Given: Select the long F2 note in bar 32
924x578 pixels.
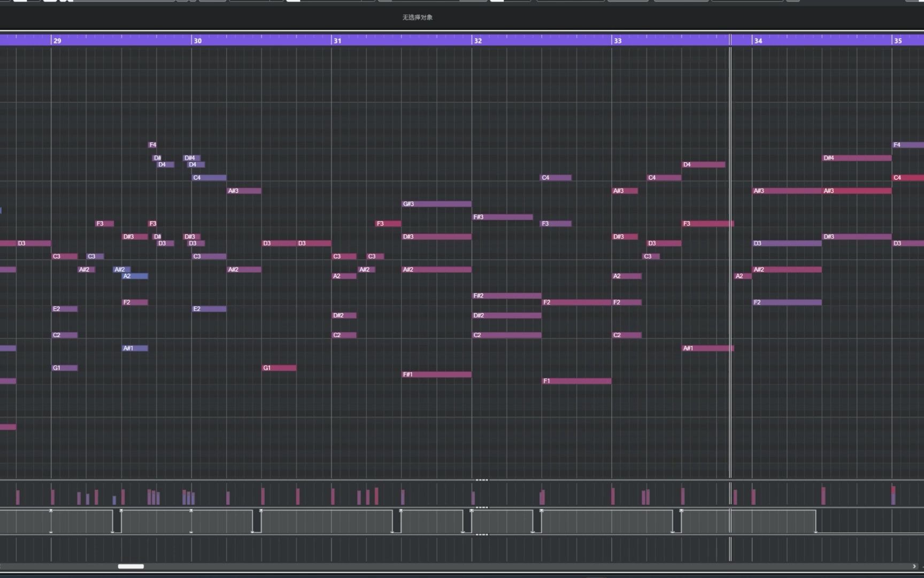Looking at the screenshot, I should (x=576, y=302).
